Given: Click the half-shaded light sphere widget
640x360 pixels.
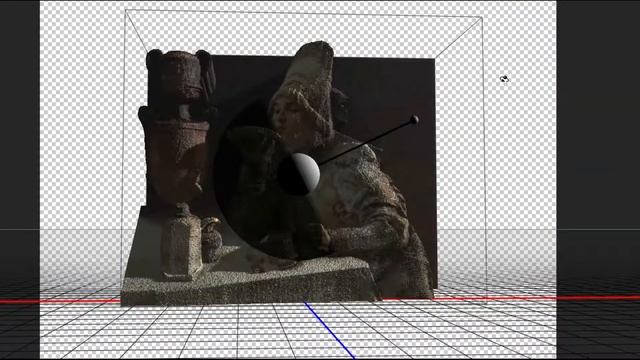Looking at the screenshot, I should 300,174.
